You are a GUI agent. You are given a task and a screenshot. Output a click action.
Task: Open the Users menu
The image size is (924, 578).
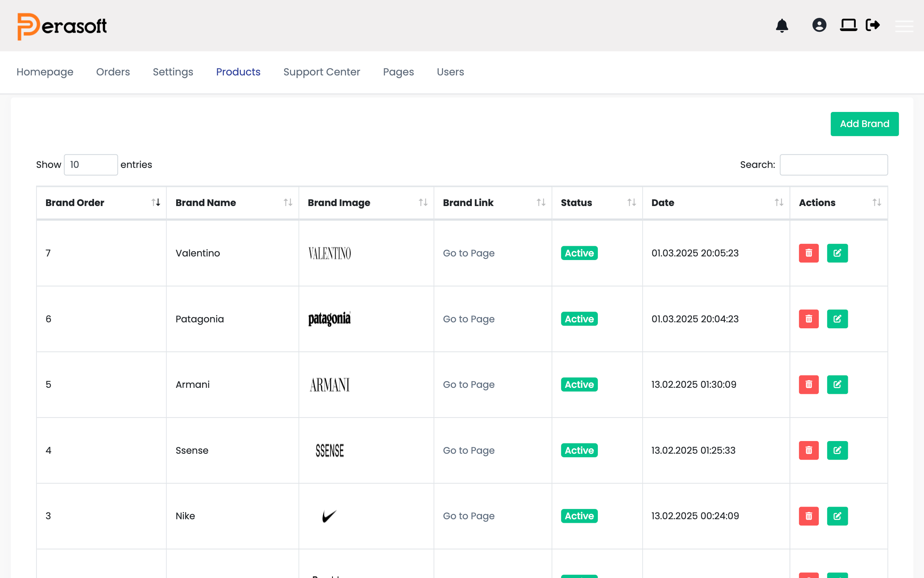[x=450, y=72]
